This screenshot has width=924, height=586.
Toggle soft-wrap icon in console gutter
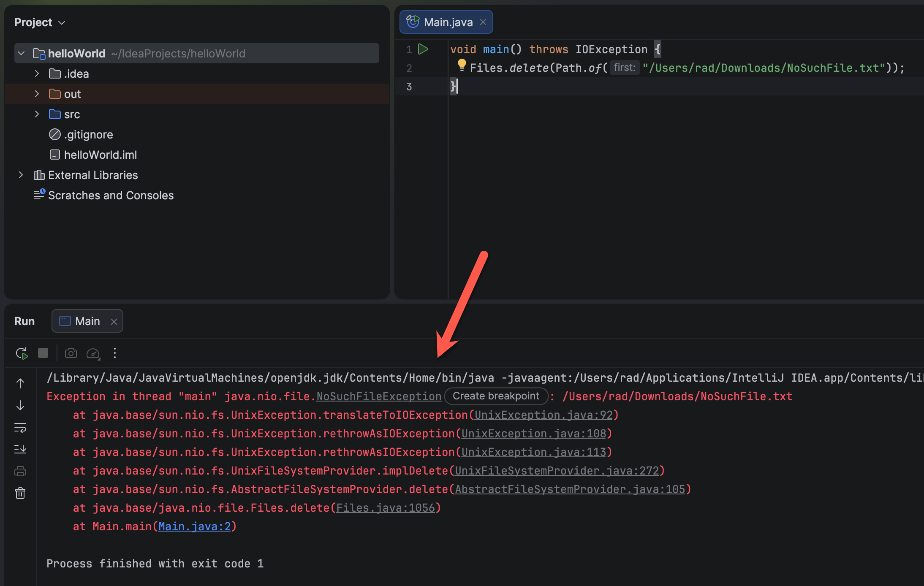click(x=20, y=428)
